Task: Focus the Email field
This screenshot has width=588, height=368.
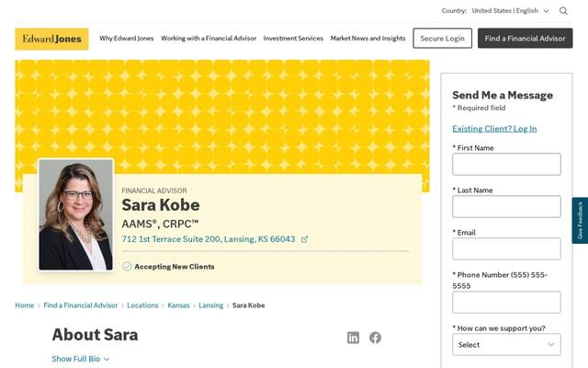Action: pyautogui.click(x=506, y=249)
